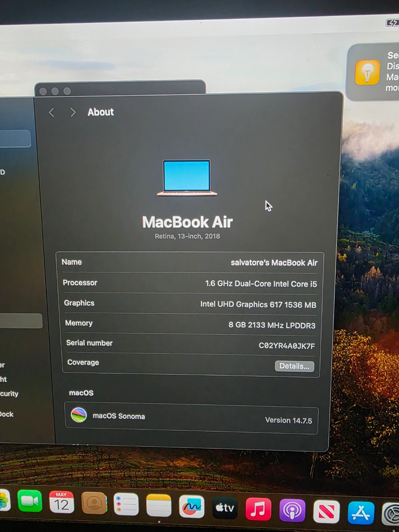Click the "Serial number" row label
This screenshot has width=399, height=532.
coord(89,343)
